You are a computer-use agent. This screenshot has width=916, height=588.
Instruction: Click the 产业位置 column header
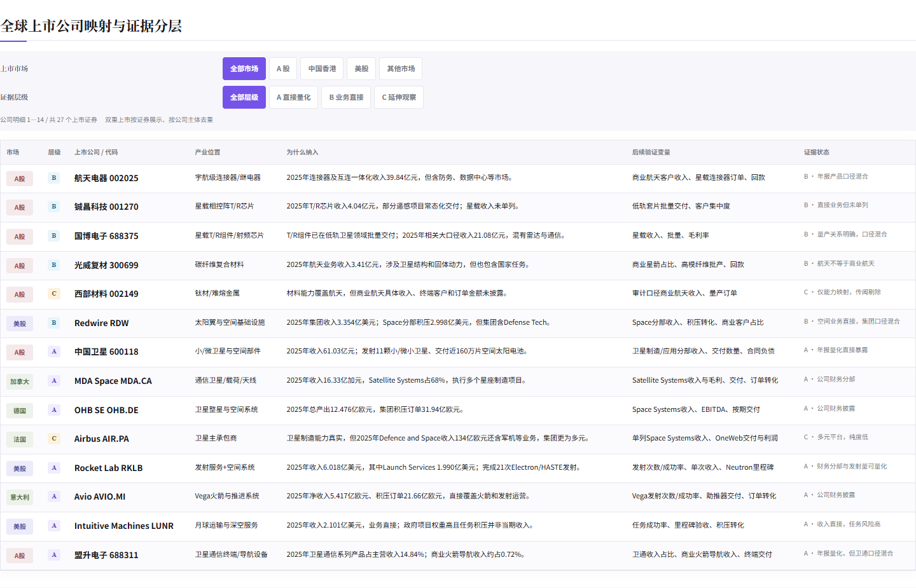(x=207, y=153)
